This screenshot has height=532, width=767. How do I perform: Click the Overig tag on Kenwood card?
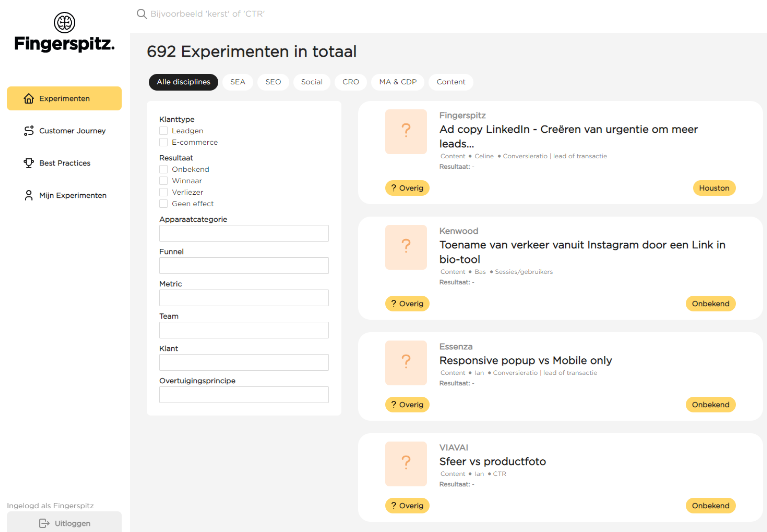(x=407, y=304)
